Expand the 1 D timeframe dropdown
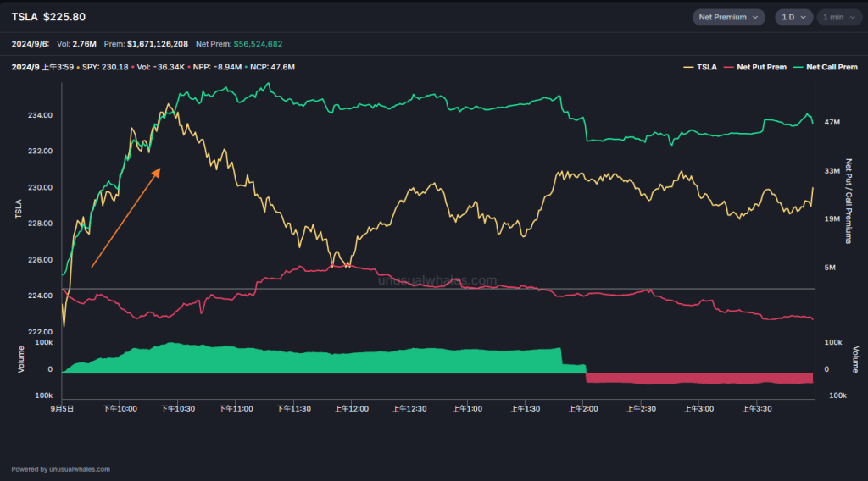868x481 pixels. click(x=793, y=17)
